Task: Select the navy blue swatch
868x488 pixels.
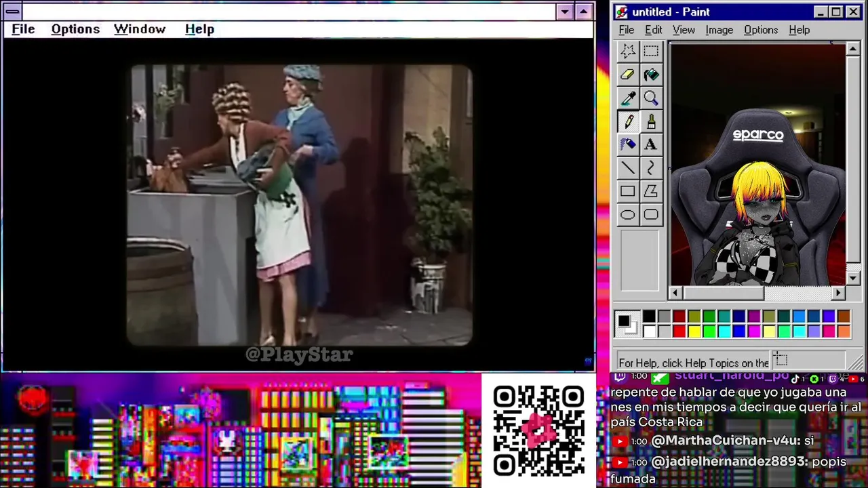Action: [x=739, y=317]
